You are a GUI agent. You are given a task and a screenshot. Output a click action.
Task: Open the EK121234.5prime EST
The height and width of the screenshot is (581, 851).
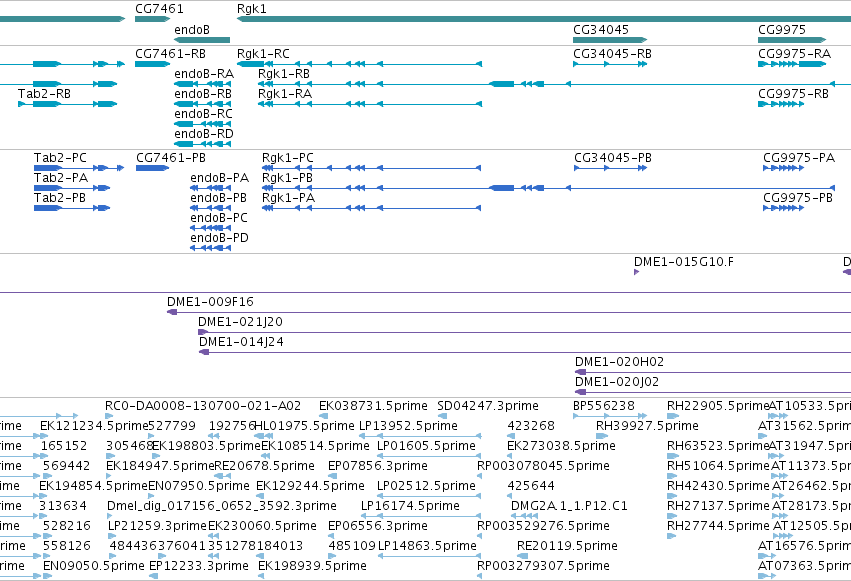45,437
